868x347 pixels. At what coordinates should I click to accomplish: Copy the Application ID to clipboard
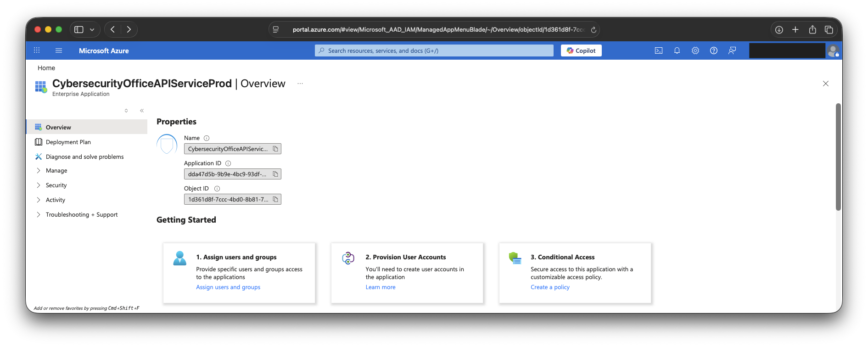[x=275, y=174]
